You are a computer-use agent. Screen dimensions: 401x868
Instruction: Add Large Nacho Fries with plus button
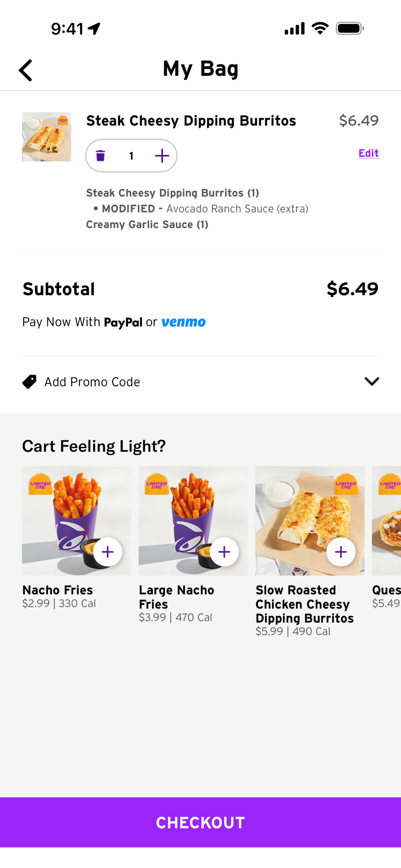click(x=224, y=552)
